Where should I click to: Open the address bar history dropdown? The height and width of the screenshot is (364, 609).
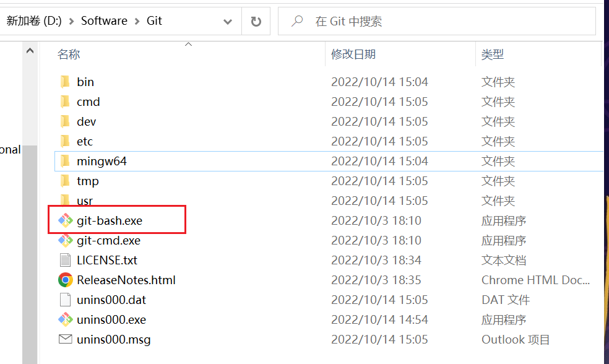click(x=228, y=22)
